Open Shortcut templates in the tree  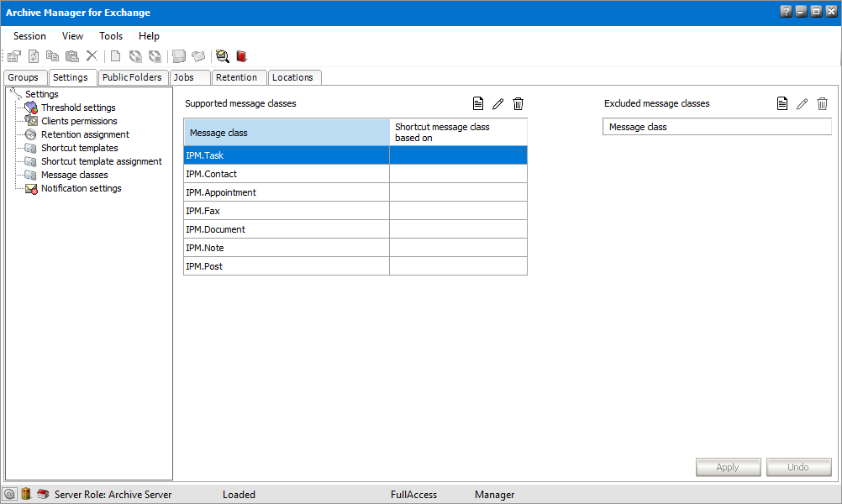80,148
